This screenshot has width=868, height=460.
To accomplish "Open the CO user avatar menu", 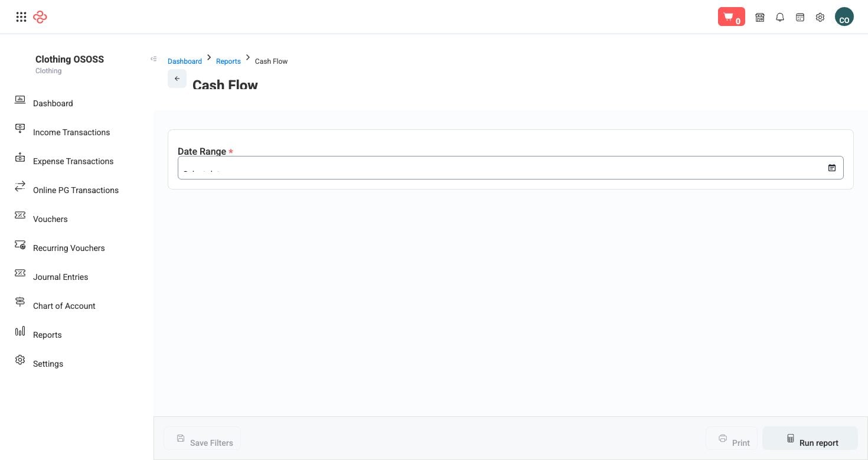I will (x=844, y=17).
